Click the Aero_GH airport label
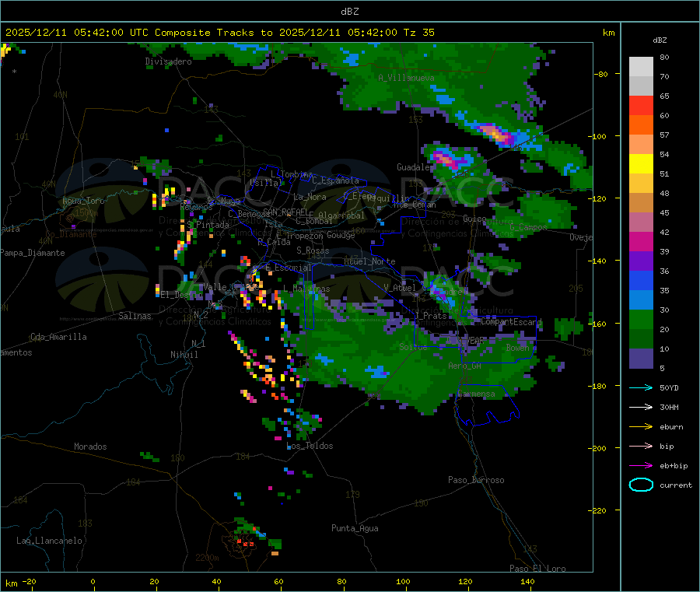The image size is (700, 592). click(464, 366)
